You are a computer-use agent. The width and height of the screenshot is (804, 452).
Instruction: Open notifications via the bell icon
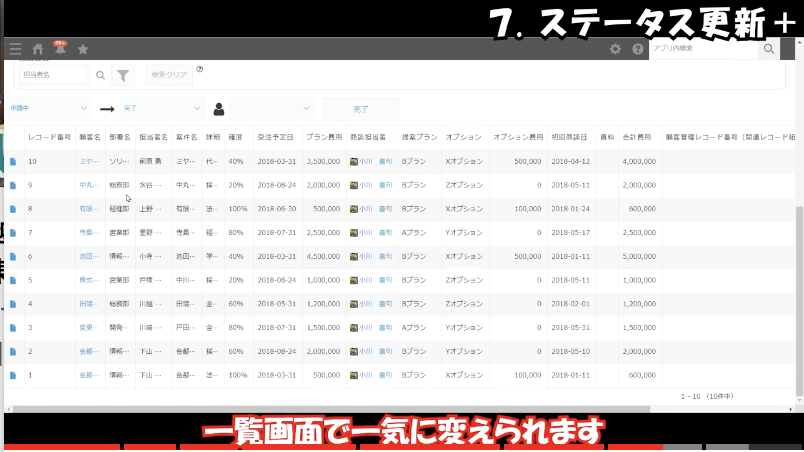tap(60, 48)
